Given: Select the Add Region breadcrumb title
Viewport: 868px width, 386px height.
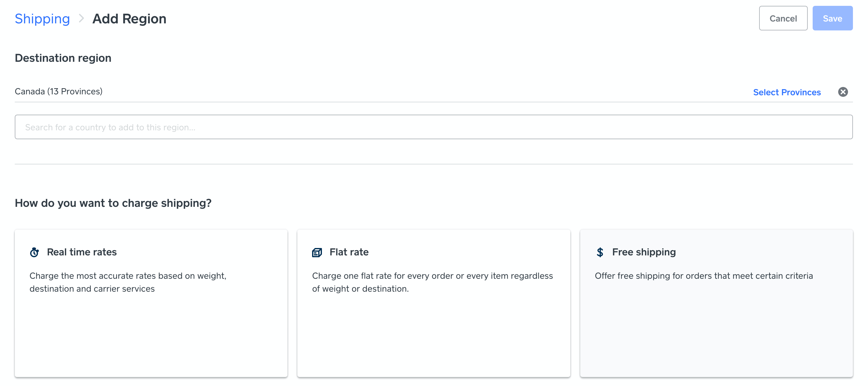Looking at the screenshot, I should [x=129, y=18].
